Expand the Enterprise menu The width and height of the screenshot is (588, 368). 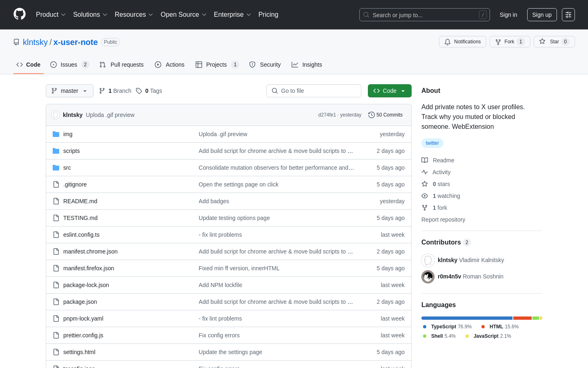coord(232,15)
